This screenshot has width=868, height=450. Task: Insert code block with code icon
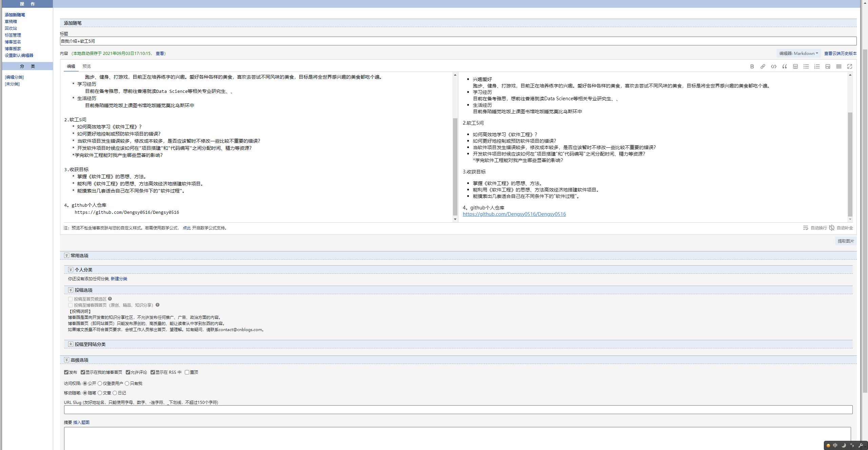click(773, 66)
